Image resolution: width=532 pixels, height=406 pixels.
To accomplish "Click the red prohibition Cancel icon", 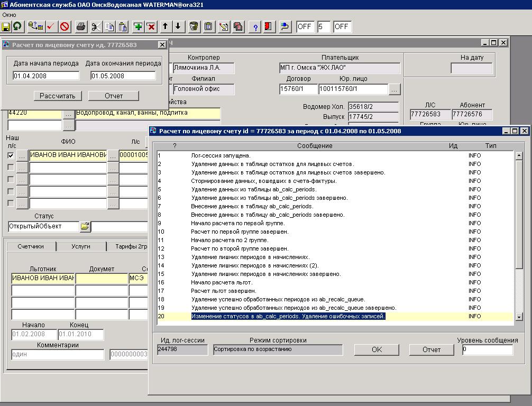I will (x=65, y=26).
